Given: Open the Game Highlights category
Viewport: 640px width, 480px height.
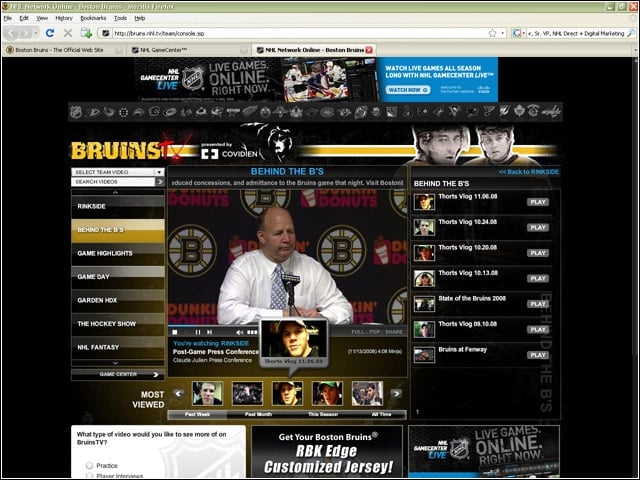Looking at the screenshot, I should [118, 253].
